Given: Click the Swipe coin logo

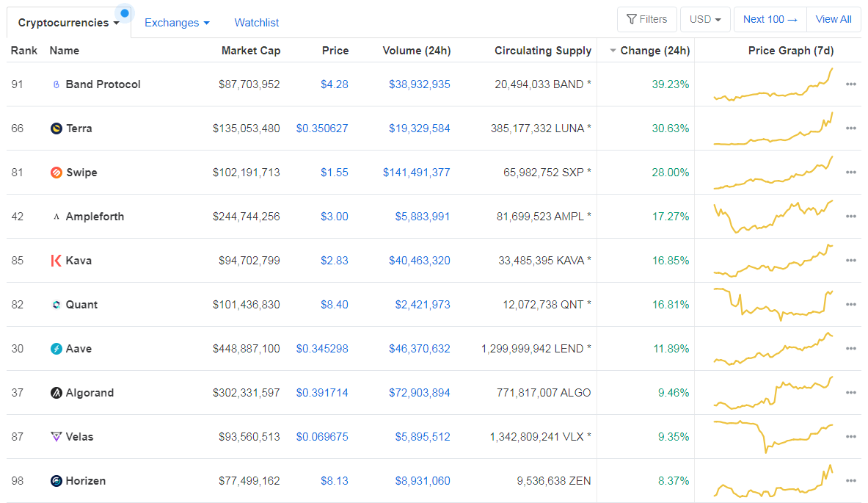Looking at the screenshot, I should (56, 173).
